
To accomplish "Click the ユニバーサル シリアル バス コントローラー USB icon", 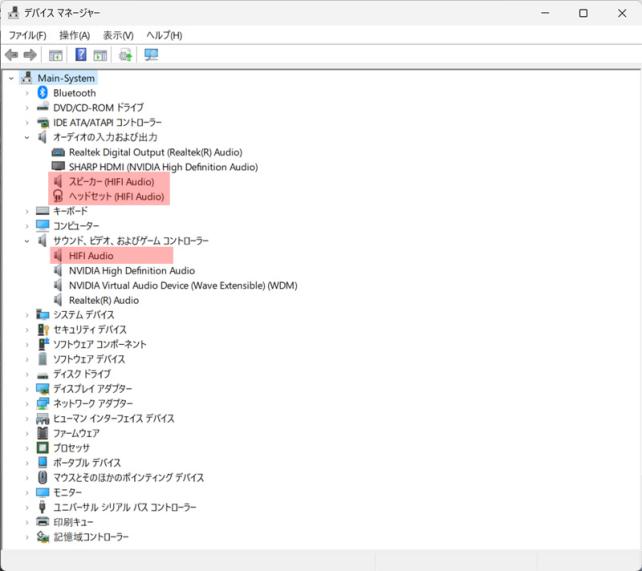I will (42, 507).
